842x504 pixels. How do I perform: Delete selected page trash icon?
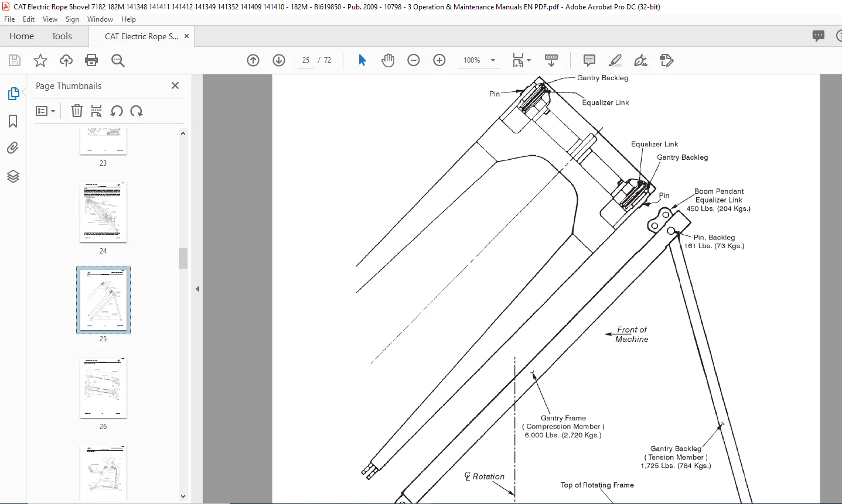[x=77, y=111]
